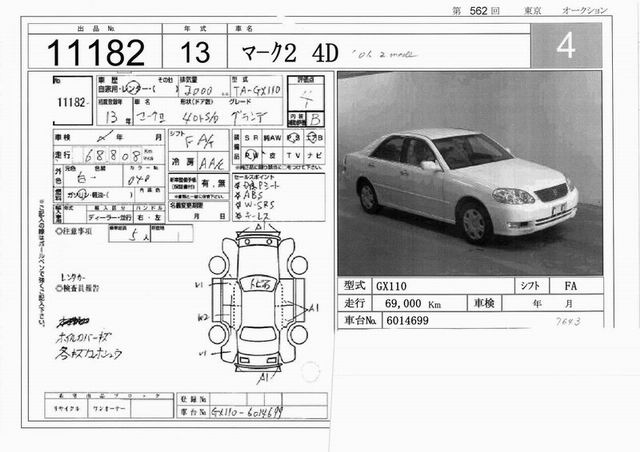
Task: Click the chassis number 6014699
Action: pos(407,321)
